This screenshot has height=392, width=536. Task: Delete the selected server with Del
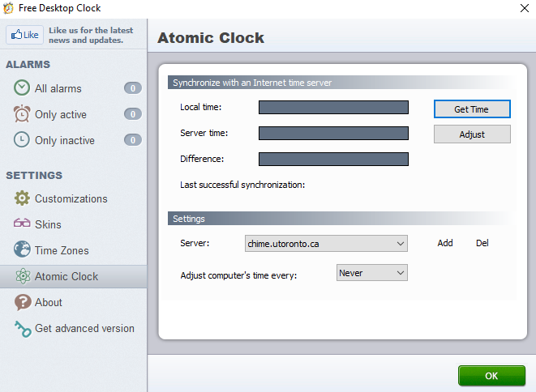(x=482, y=243)
